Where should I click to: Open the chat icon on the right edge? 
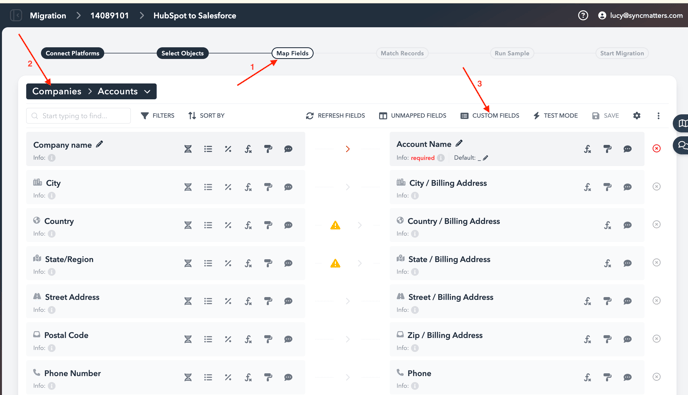[x=683, y=145]
